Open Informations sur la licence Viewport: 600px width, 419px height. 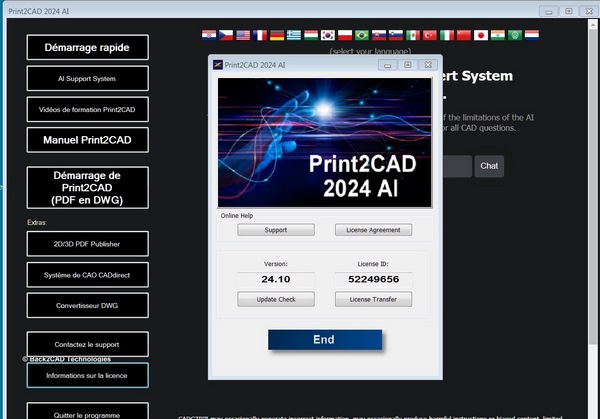coord(88,375)
